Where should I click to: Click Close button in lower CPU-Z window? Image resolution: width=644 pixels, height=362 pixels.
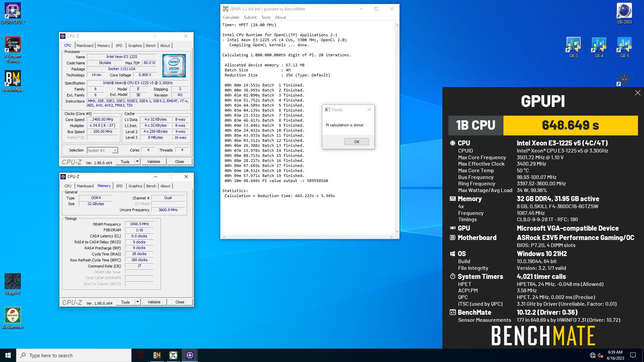coord(180,302)
